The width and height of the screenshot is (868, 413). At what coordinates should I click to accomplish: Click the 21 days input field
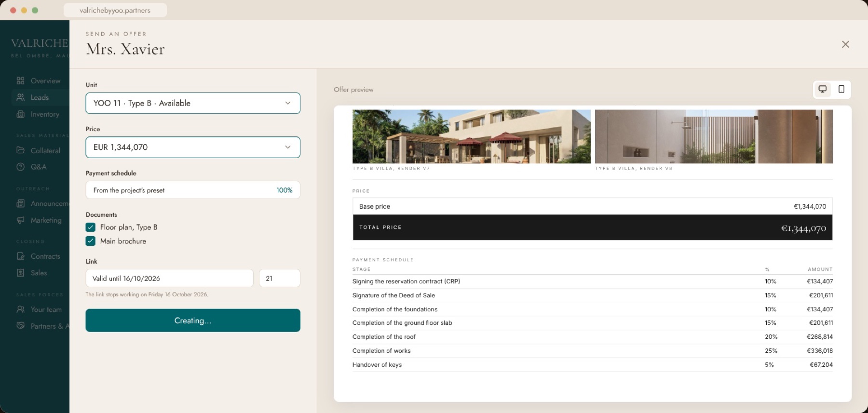(x=280, y=278)
